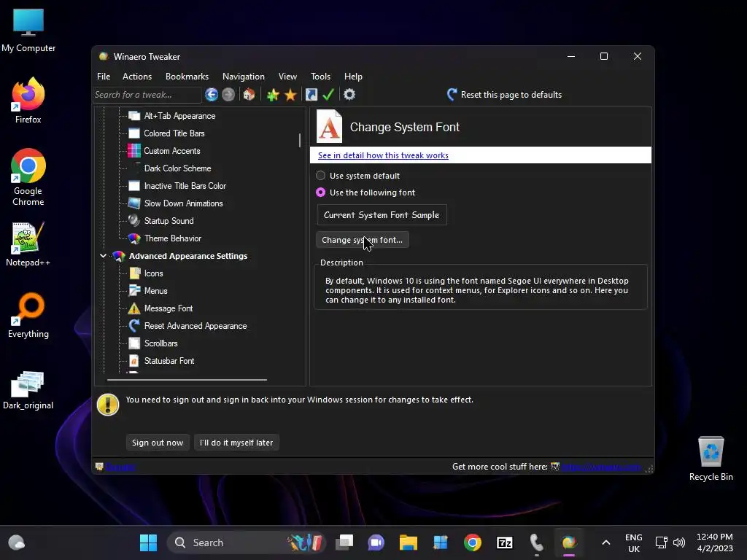Open File Explorer from the taskbar
Screen dimensions: 747x560
[x=409, y=542]
